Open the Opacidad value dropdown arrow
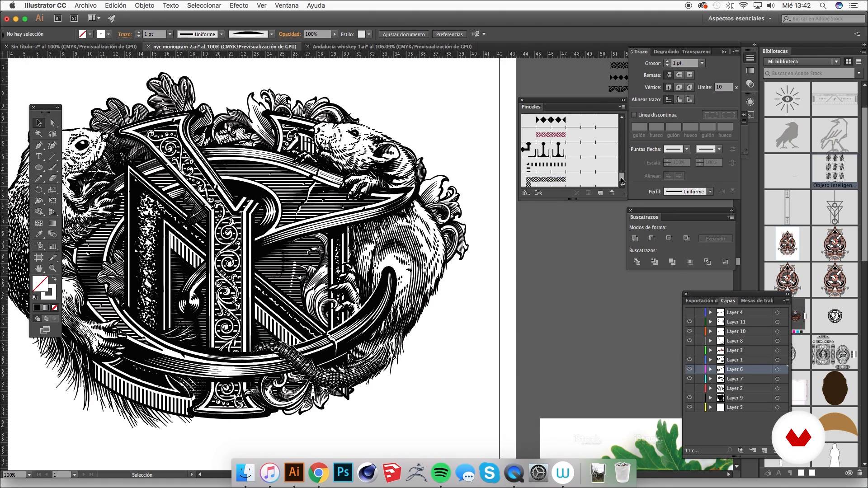 (x=335, y=34)
